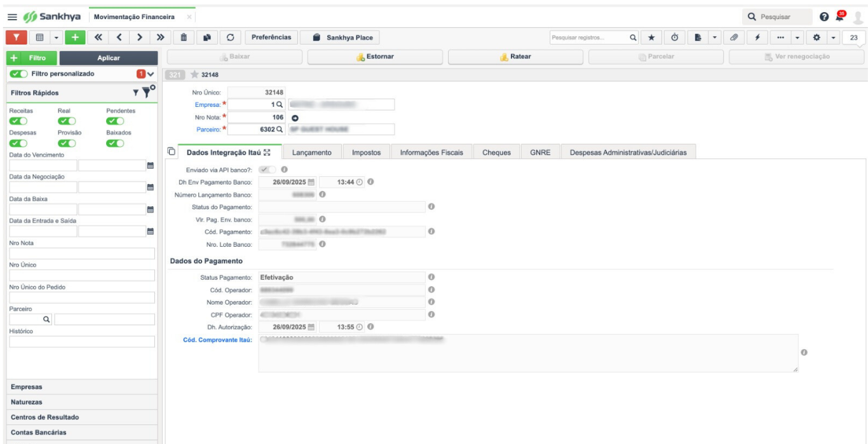The image size is (868, 444).
Task: Click the star favorites toolbar icon
Action: click(650, 38)
